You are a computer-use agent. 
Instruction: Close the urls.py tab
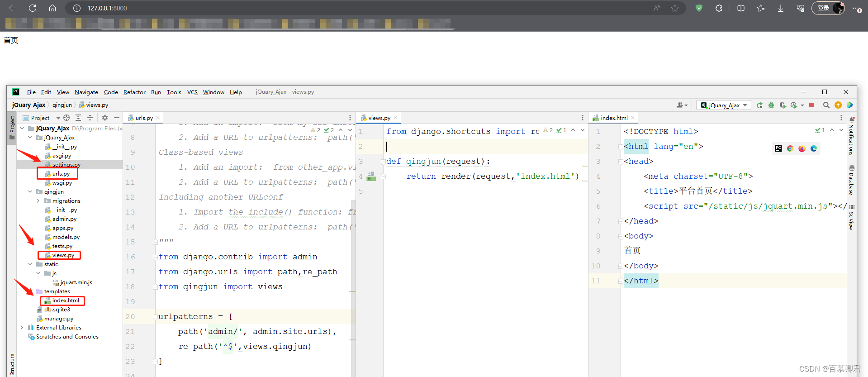(x=158, y=118)
